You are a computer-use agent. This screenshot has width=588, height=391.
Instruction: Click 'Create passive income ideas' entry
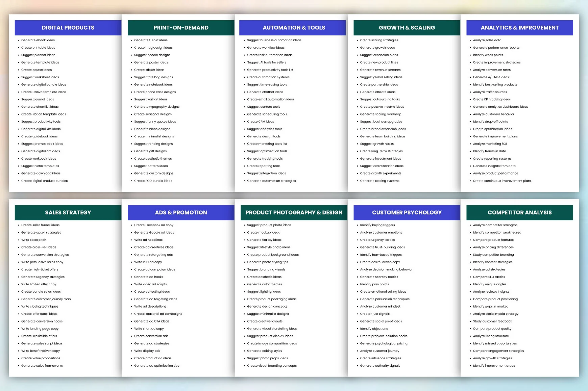(382, 107)
